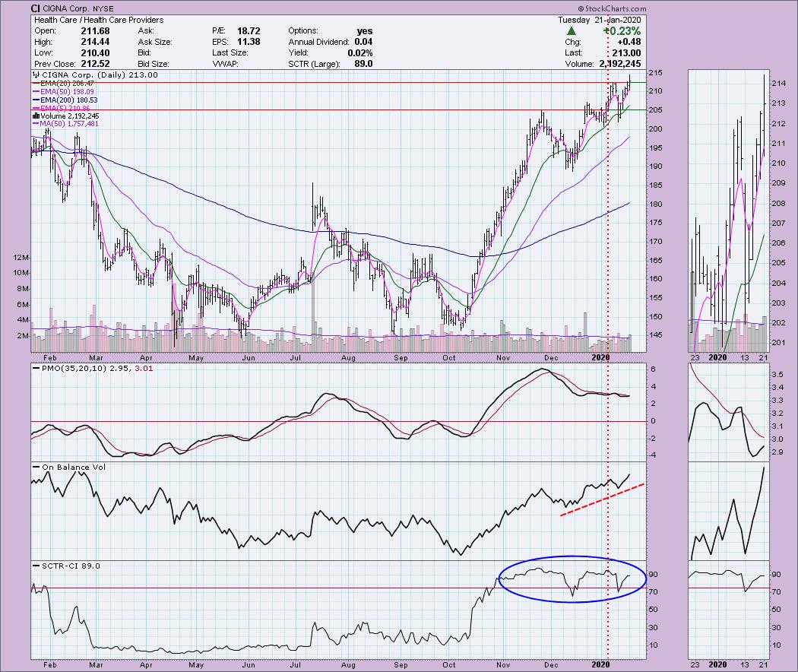Click the '145' price axis label

pos(655,335)
